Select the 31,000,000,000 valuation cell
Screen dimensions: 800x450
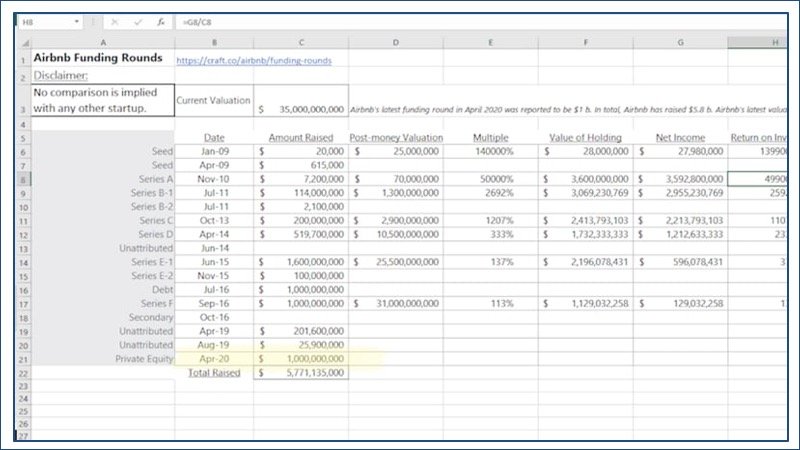coord(396,303)
